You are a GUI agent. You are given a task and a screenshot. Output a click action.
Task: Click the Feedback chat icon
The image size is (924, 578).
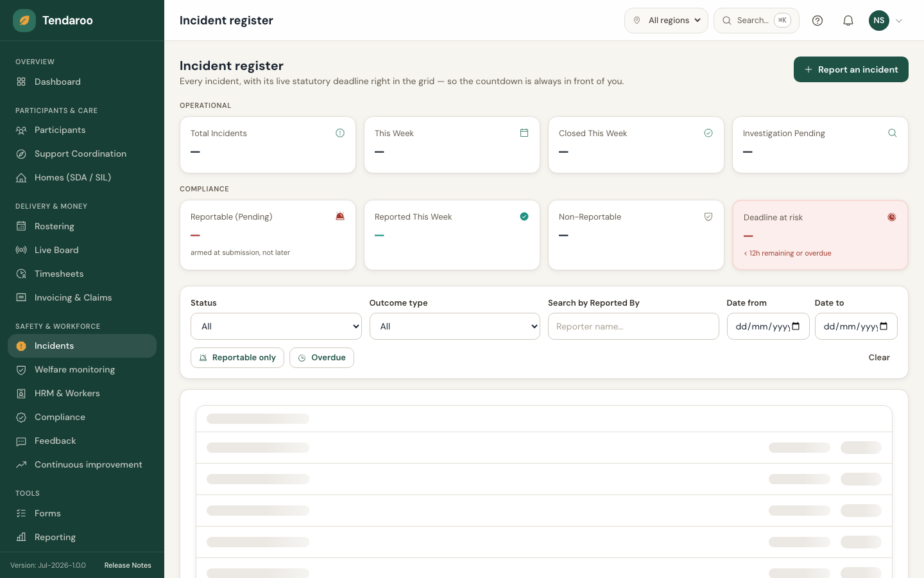(x=21, y=441)
